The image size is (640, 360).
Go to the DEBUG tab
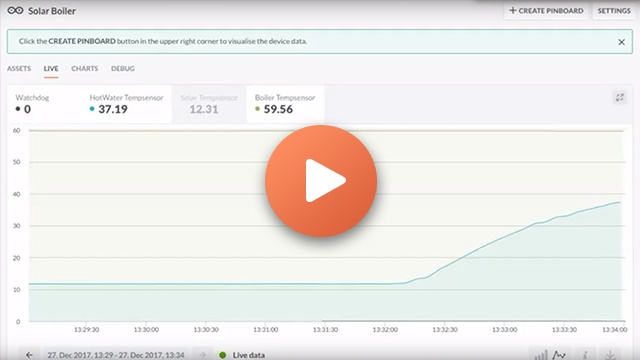click(123, 69)
